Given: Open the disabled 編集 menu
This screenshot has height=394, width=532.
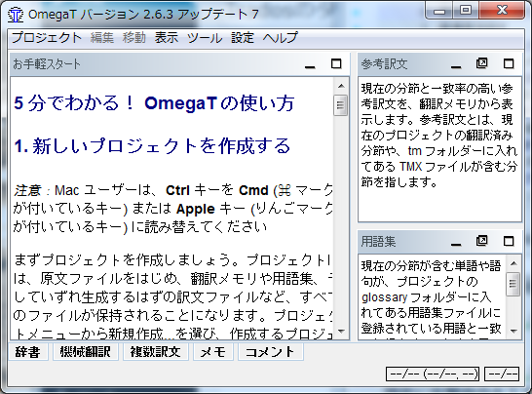Looking at the screenshot, I should pos(102,38).
